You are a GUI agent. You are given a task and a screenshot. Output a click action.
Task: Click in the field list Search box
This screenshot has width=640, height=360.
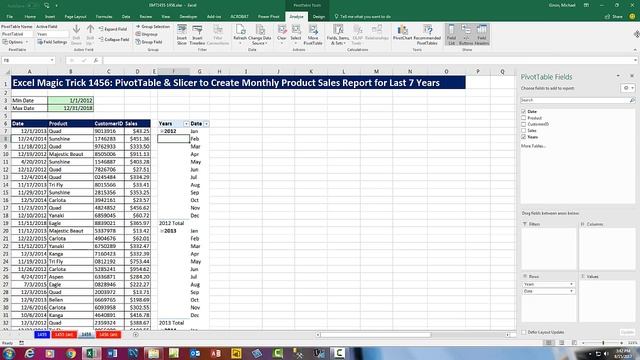[577, 100]
